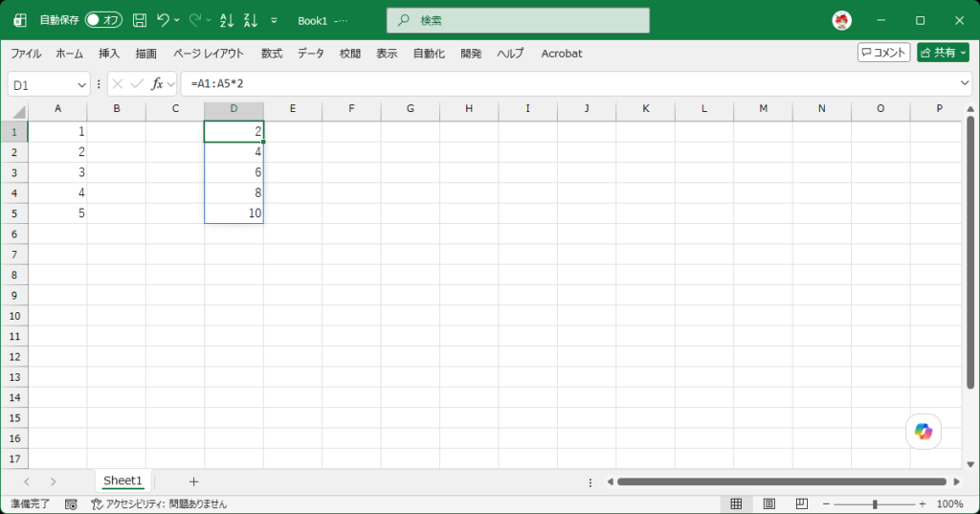Select cell A5 containing 5

pos(57,213)
